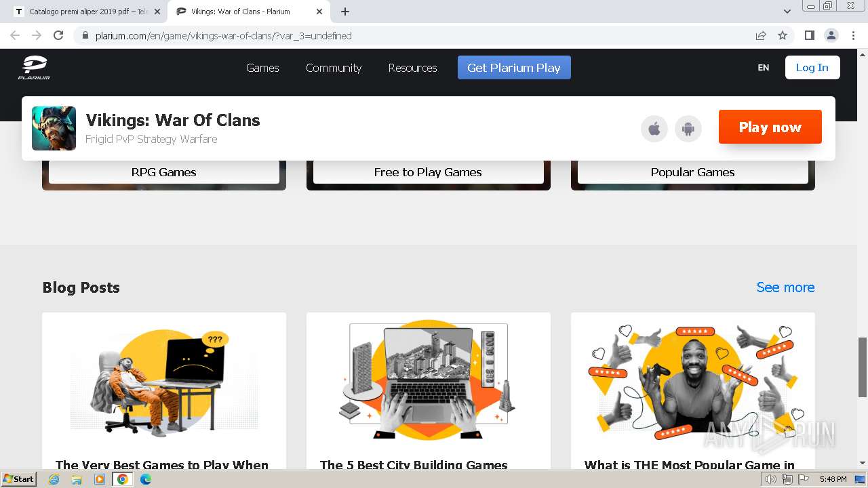The image size is (868, 488).
Task: Click the Log In button
Action: [x=812, y=68]
